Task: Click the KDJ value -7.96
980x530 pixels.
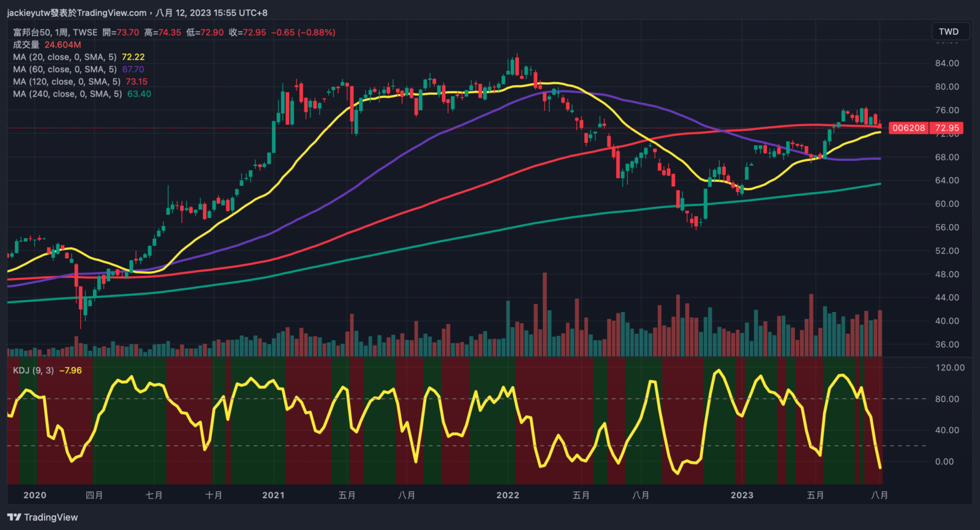Action: pyautogui.click(x=70, y=370)
